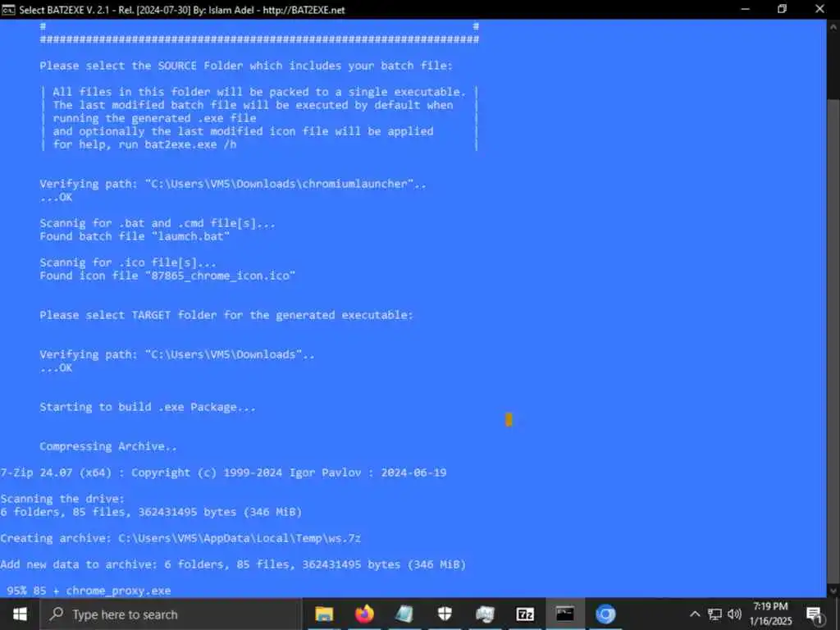This screenshot has height=630, width=840.
Task: Open the clock showing 7:19 PM
Action: point(770,614)
